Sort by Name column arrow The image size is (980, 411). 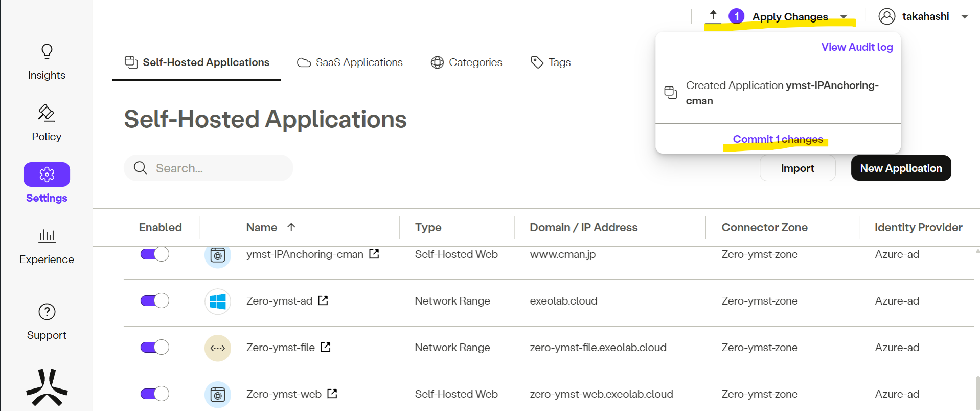click(291, 227)
